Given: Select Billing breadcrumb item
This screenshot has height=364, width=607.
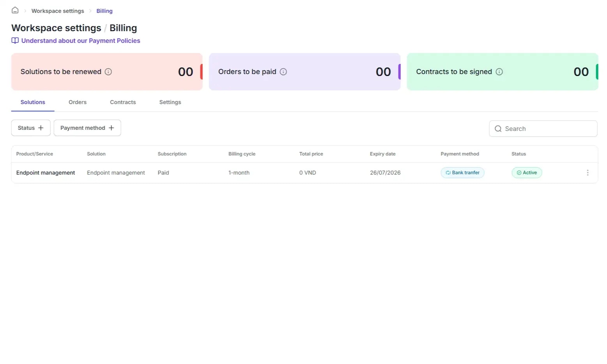Looking at the screenshot, I should 104,11.
